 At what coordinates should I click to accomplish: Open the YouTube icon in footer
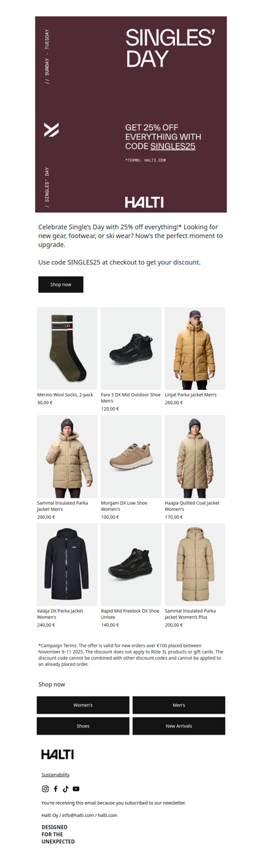point(76,789)
